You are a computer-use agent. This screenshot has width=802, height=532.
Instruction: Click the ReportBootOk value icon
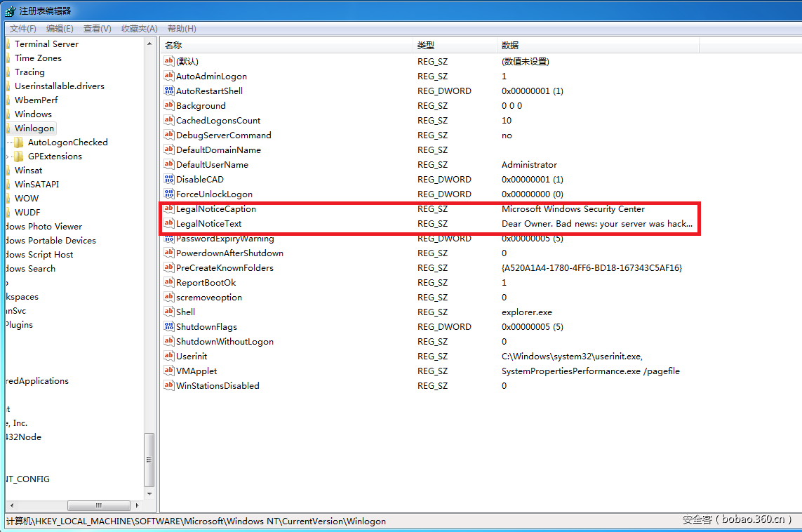tap(169, 282)
